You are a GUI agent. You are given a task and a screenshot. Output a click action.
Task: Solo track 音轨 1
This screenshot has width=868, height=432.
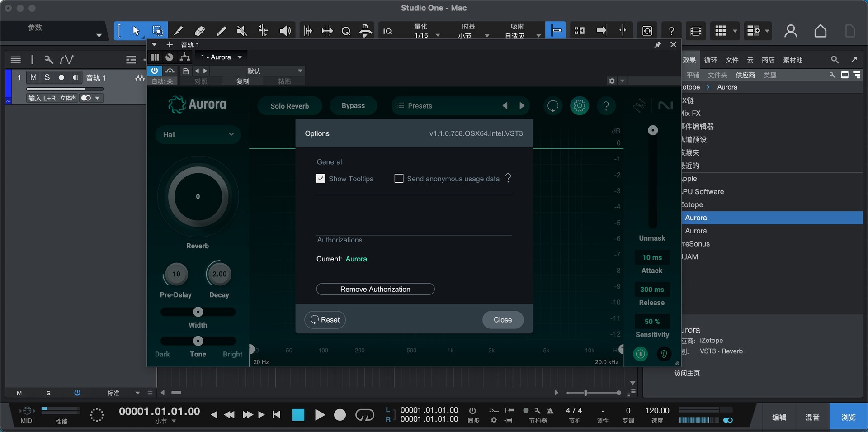tap(47, 77)
